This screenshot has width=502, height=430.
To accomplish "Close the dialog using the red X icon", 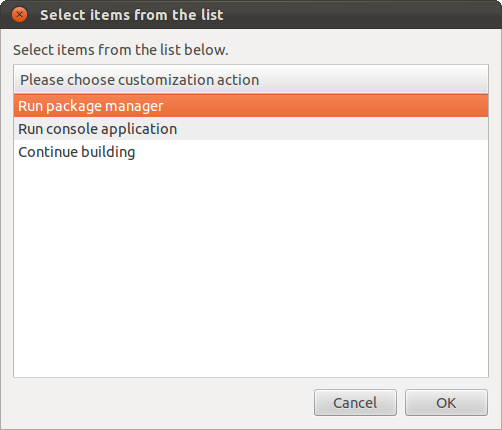I will tap(19, 15).
